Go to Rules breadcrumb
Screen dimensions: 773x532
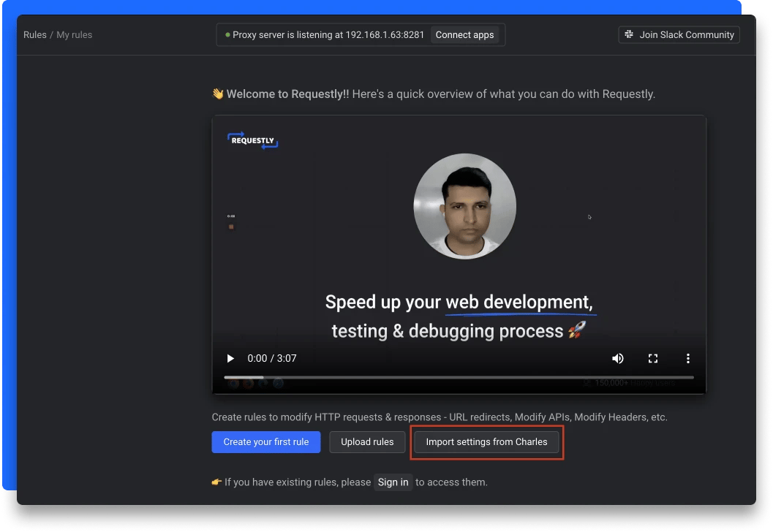tap(35, 35)
